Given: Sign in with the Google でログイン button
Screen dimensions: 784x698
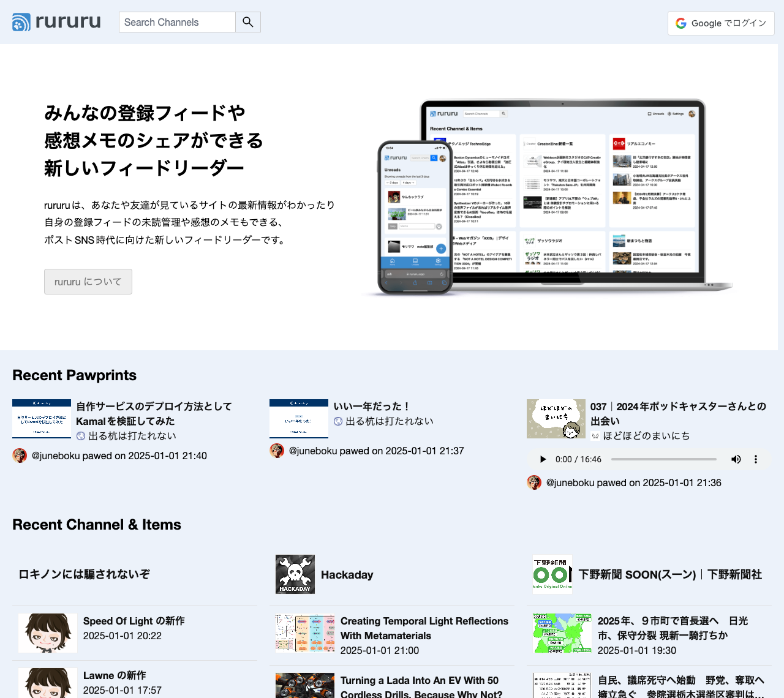Looking at the screenshot, I should tap(721, 23).
